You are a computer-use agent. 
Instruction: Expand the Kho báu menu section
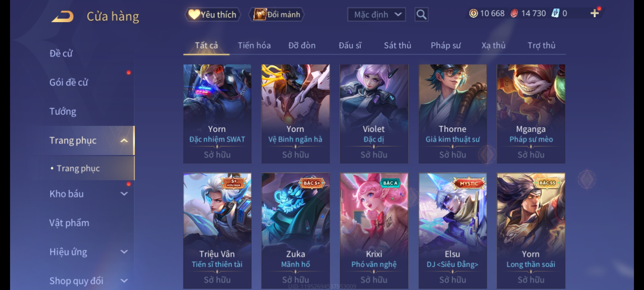pos(124,194)
